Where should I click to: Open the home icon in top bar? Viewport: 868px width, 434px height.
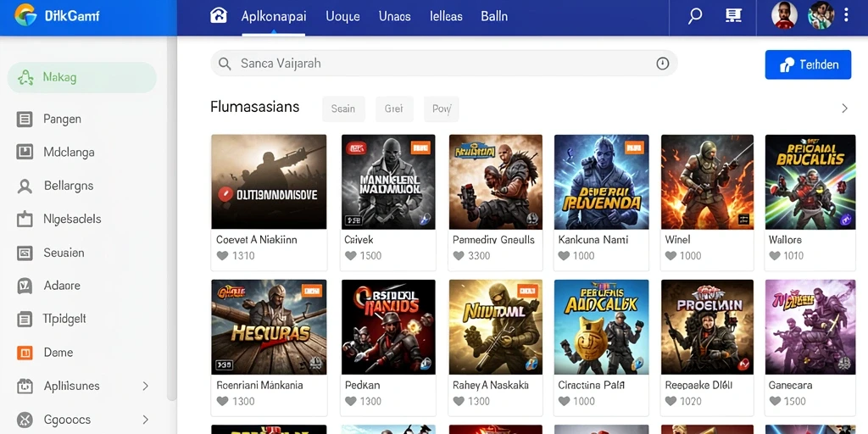(x=219, y=15)
